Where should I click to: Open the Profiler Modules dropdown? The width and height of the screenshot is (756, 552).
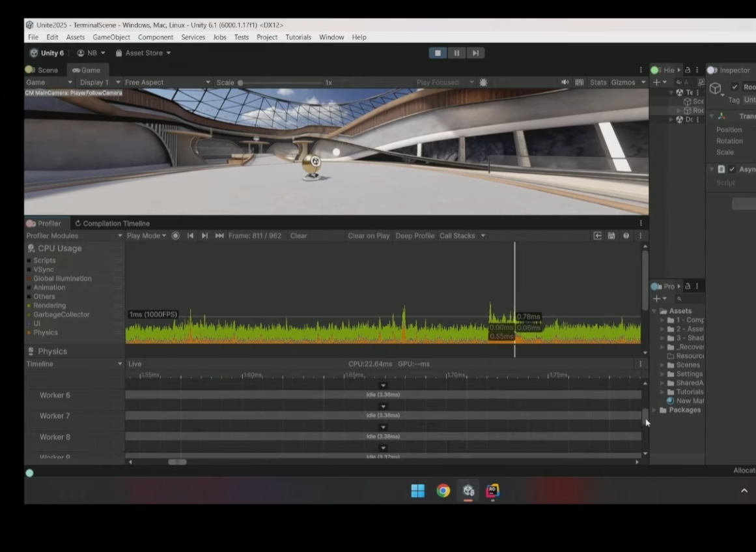(x=74, y=235)
